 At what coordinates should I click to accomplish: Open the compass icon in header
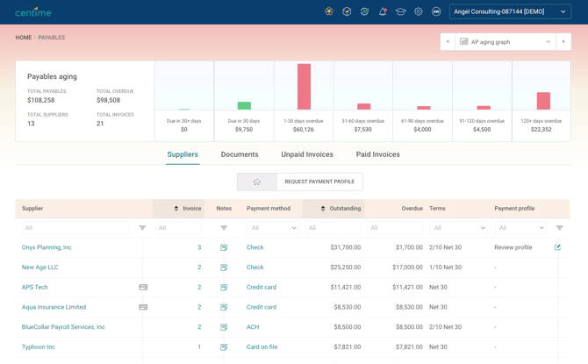(x=347, y=11)
